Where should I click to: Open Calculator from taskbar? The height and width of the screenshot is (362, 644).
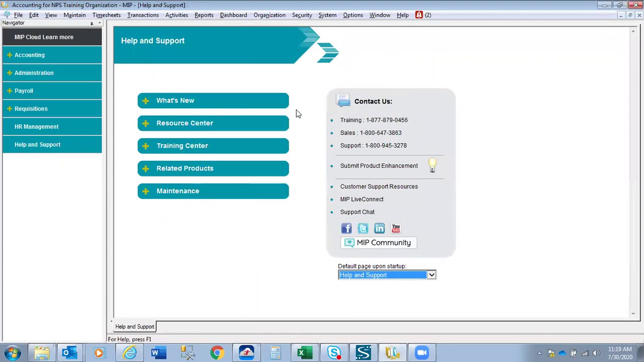point(276,353)
